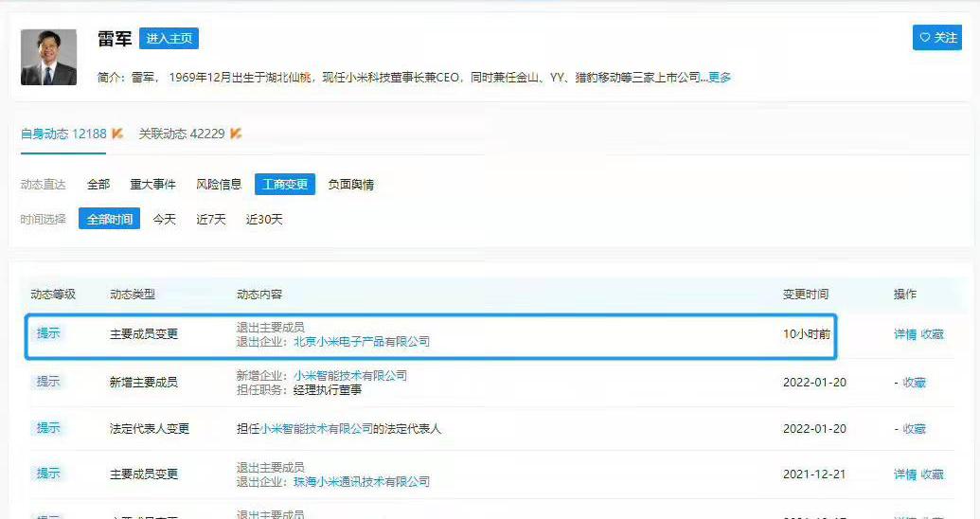Click 收藏 in the 10小时前 row

932,334
